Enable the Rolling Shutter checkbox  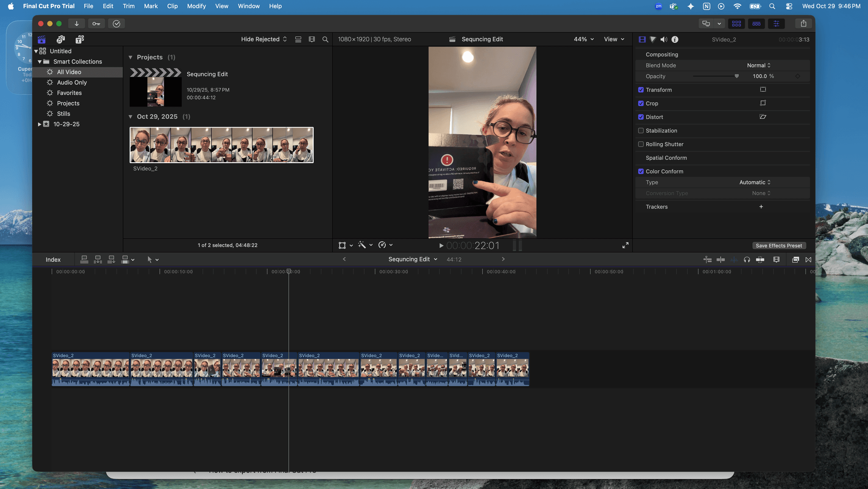click(641, 144)
